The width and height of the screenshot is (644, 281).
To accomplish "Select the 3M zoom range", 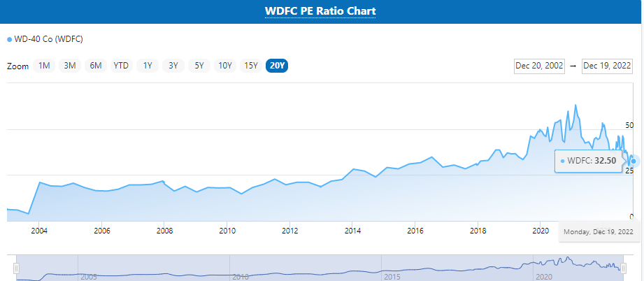I will tap(70, 66).
